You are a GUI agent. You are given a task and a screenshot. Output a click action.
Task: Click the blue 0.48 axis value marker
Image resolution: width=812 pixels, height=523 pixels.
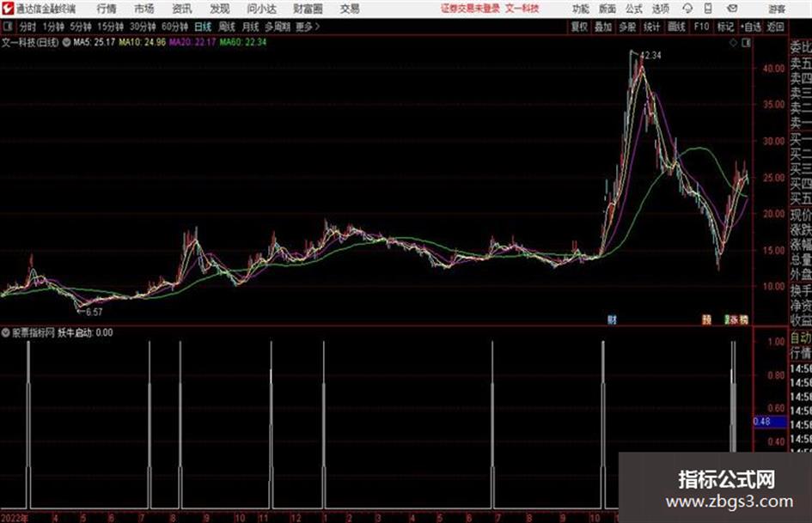coord(770,422)
